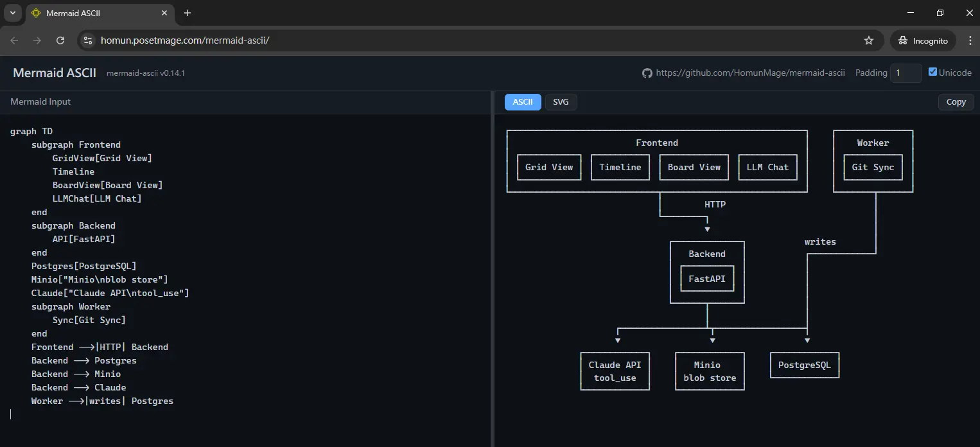Image resolution: width=980 pixels, height=447 pixels.
Task: Open the browser three-dot menu
Action: [x=967, y=40]
